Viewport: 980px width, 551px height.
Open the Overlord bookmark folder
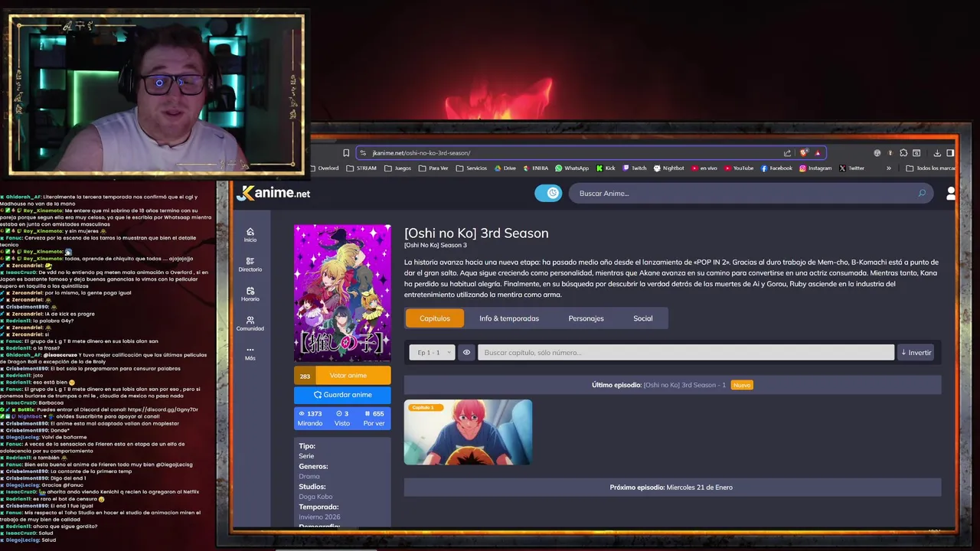324,168
